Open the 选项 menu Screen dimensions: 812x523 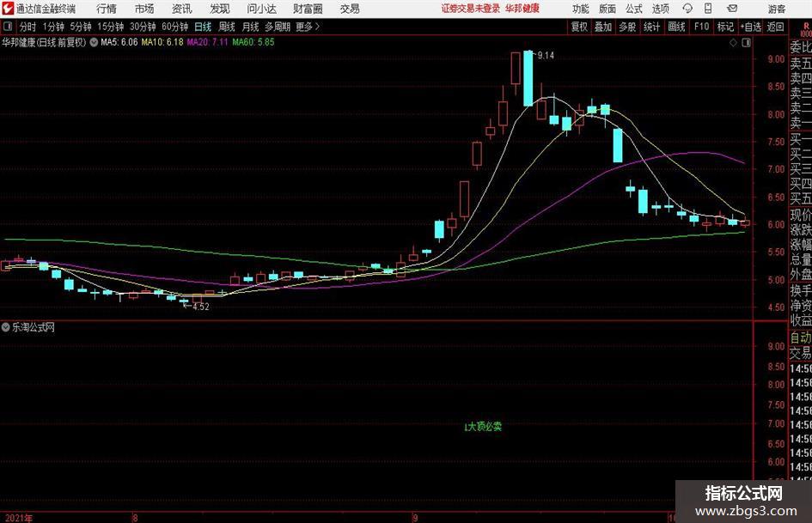(660, 9)
